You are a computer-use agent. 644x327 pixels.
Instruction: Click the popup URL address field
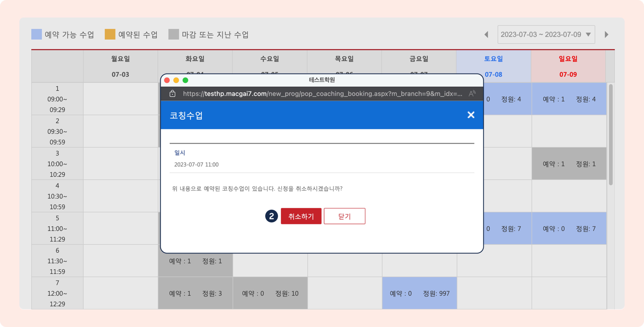pos(323,94)
